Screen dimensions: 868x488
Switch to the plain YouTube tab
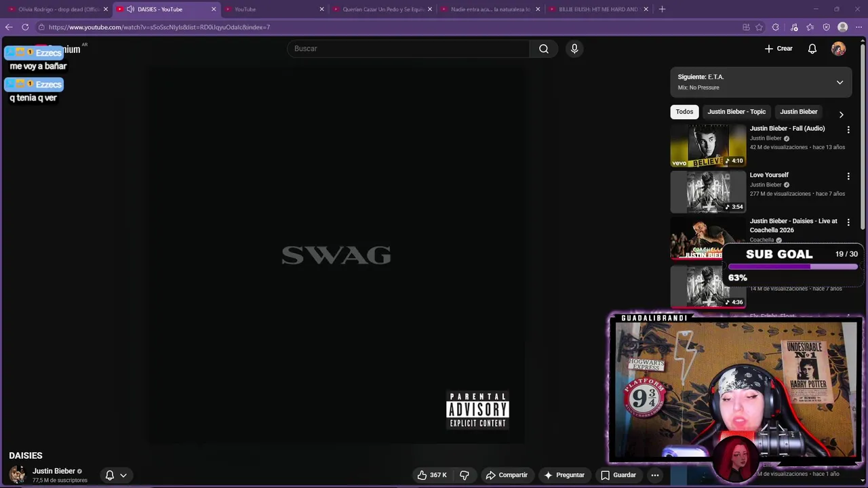click(x=274, y=9)
